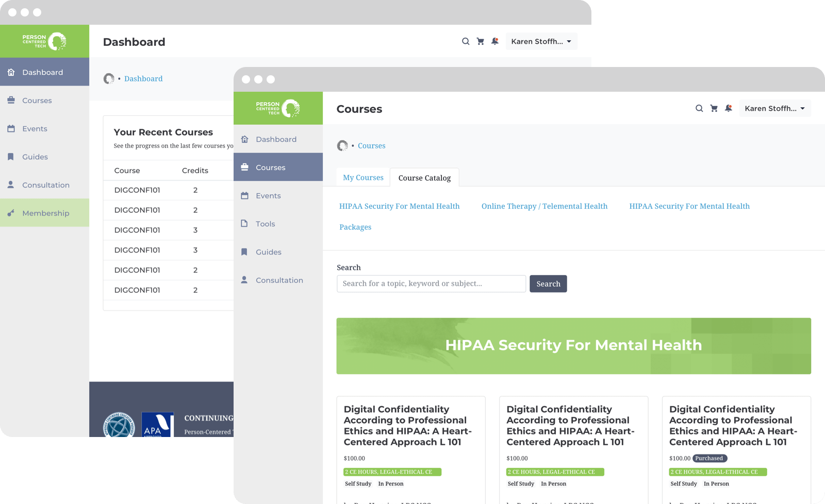Expand Karen Stoffh... dropdown in Dashboard window
This screenshot has width=825, height=504.
541,41
